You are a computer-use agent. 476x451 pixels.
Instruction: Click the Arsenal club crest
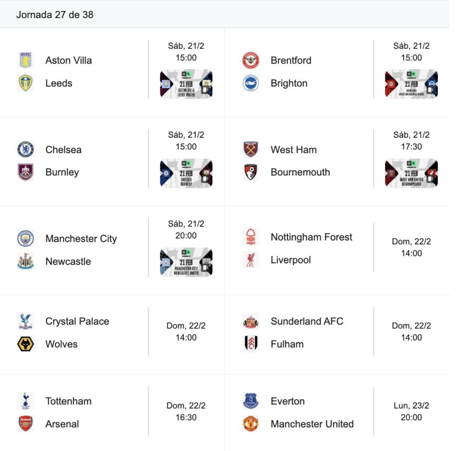(26, 424)
